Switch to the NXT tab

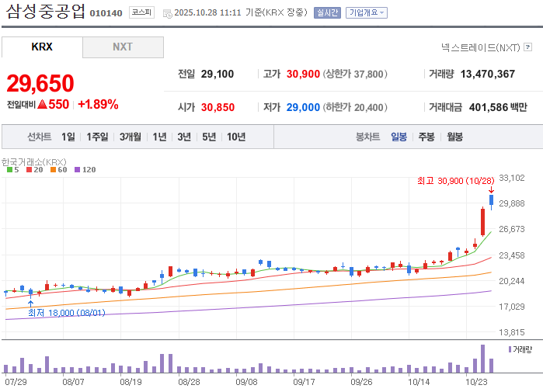pyautogui.click(x=123, y=47)
